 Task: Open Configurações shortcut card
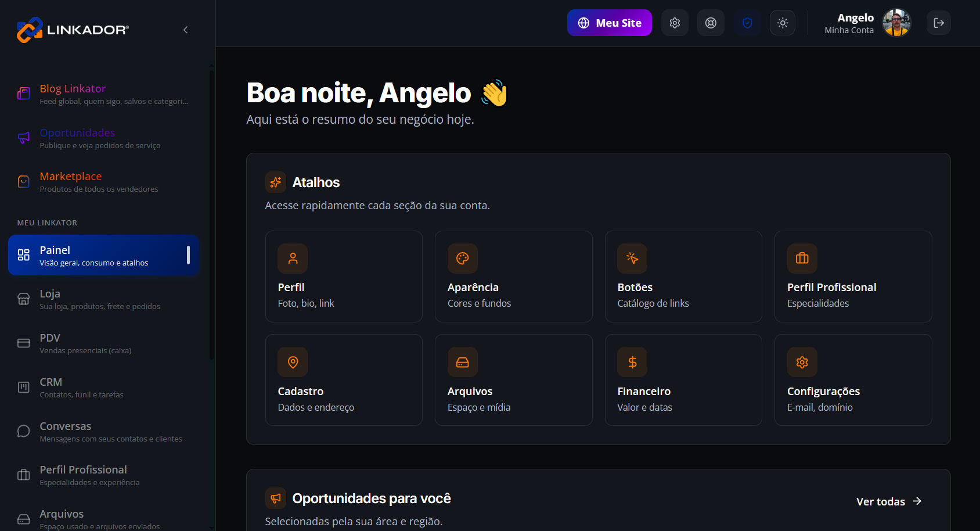[853, 380]
